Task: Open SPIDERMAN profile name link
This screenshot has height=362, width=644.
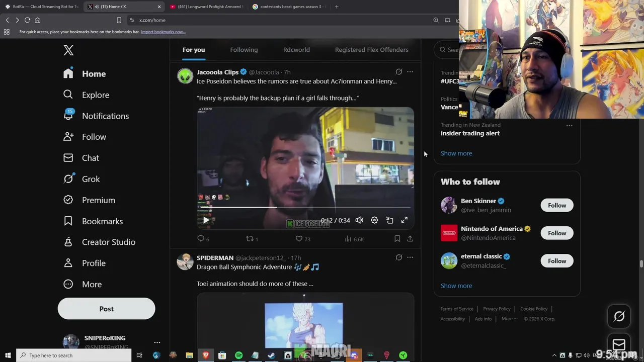Action: tap(215, 257)
